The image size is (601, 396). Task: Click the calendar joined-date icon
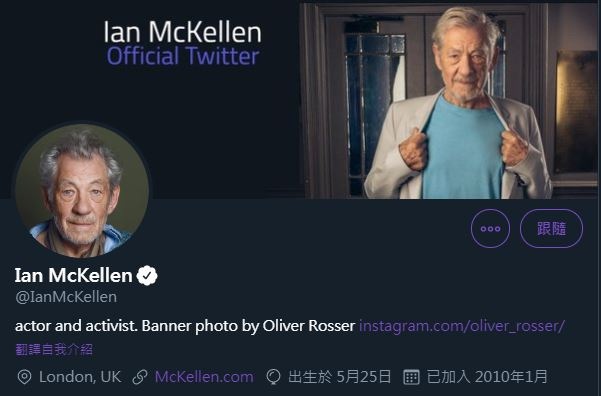click(x=411, y=377)
